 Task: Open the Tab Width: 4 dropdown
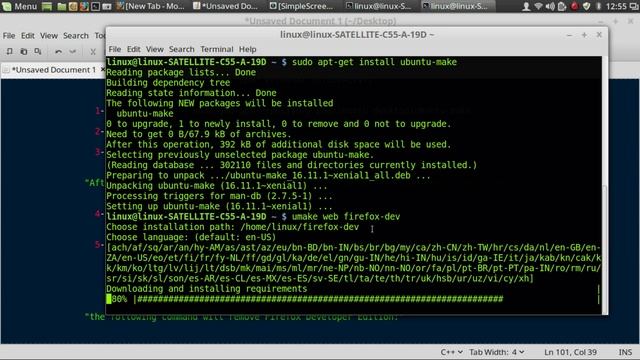[x=497, y=352]
